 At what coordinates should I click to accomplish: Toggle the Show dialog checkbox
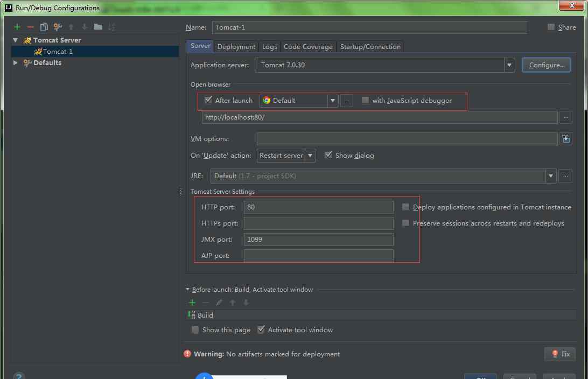point(328,155)
